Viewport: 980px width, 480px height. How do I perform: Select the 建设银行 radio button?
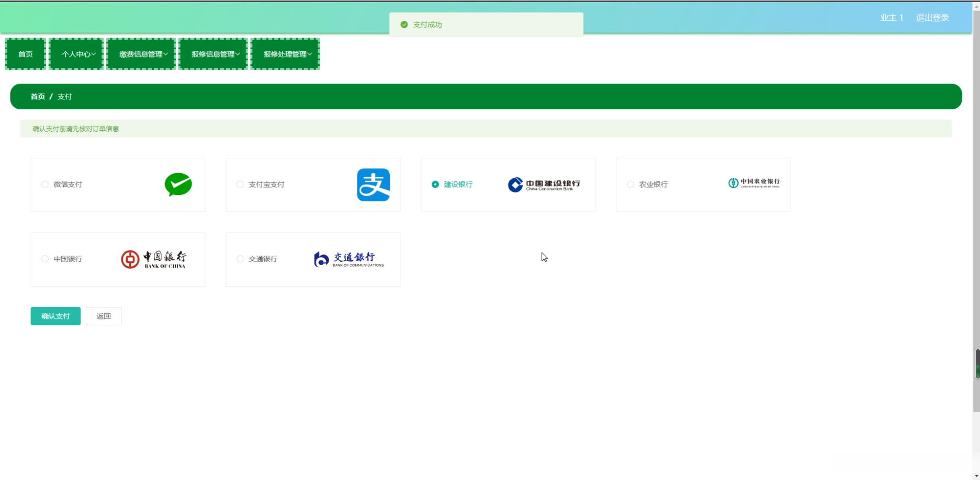pos(435,185)
